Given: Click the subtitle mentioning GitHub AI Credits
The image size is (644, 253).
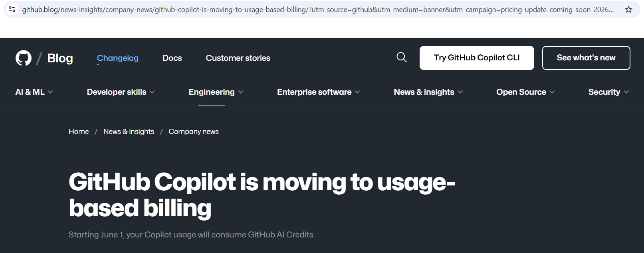Looking at the screenshot, I should pos(192,235).
